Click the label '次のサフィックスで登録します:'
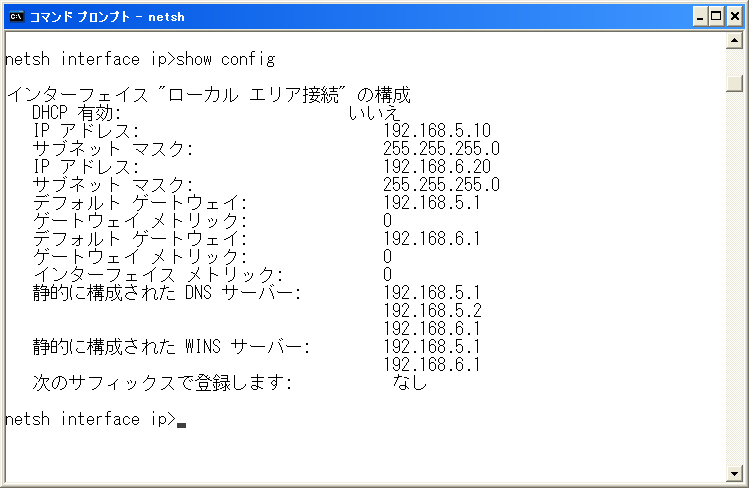The height and width of the screenshot is (488, 749). click(162, 382)
